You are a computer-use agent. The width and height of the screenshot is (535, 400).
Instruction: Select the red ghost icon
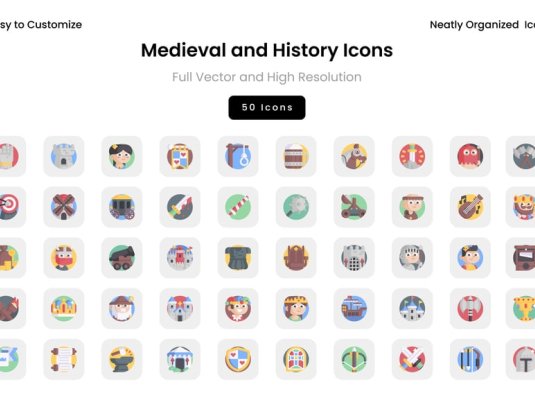[x=470, y=156]
